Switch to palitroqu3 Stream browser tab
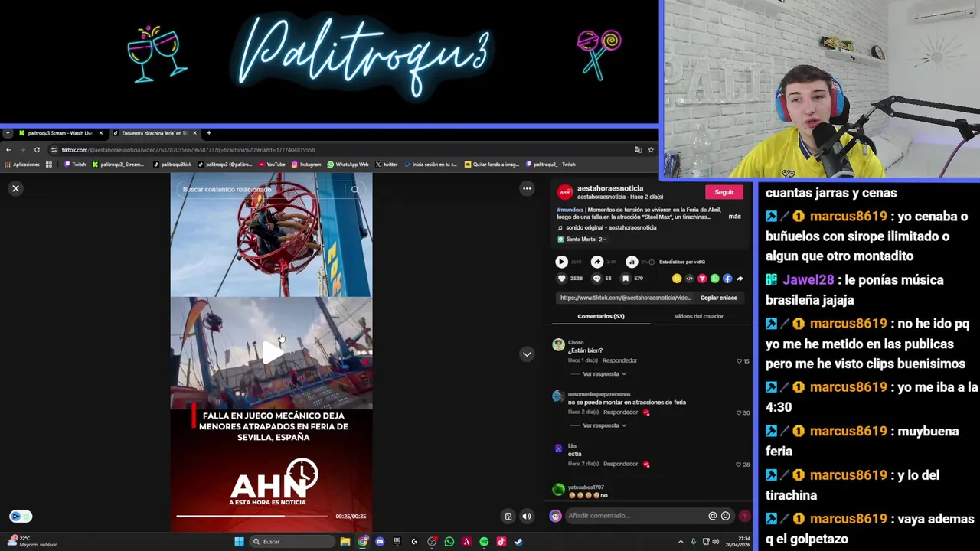This screenshot has height=551, width=980. click(x=60, y=133)
